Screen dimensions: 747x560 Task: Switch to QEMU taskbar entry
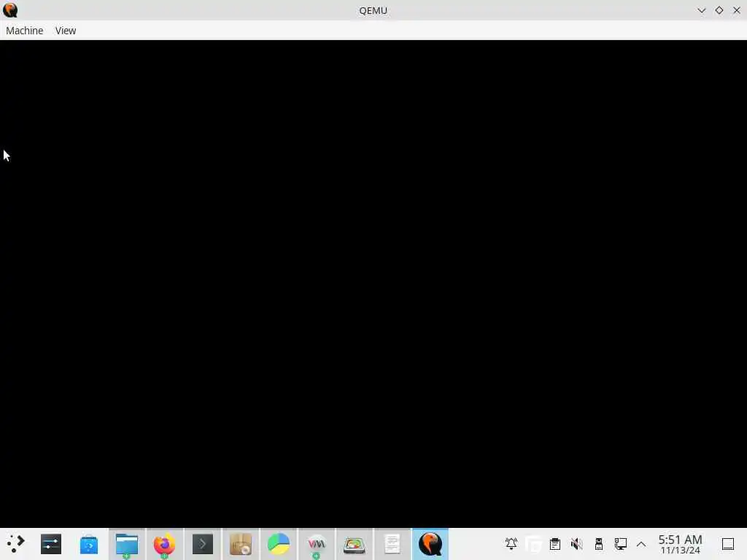(x=430, y=544)
